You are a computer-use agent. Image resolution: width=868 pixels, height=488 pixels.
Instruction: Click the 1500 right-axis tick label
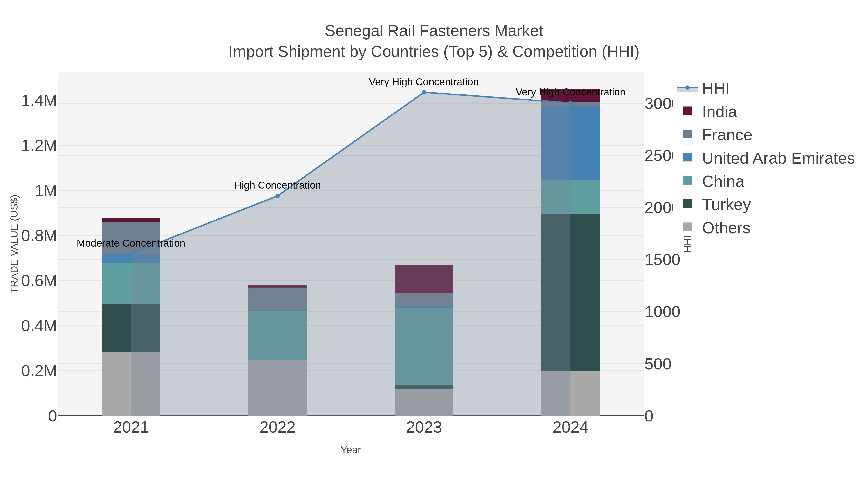(663, 260)
